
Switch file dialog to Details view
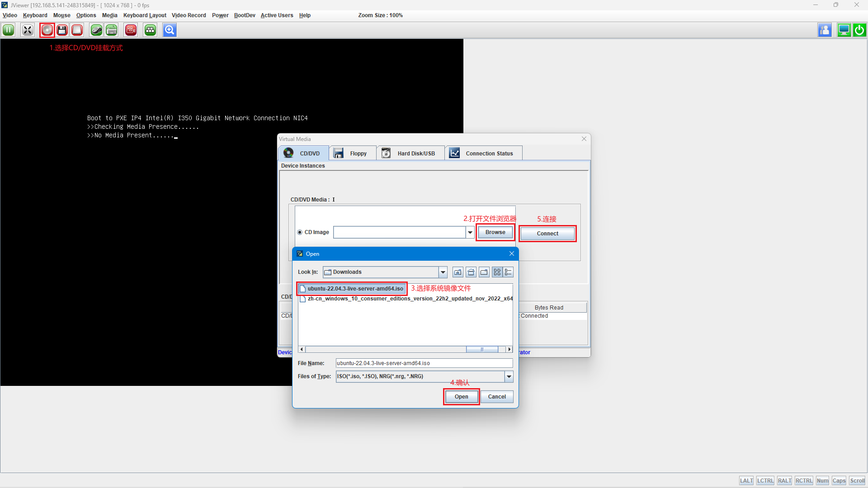click(x=508, y=272)
